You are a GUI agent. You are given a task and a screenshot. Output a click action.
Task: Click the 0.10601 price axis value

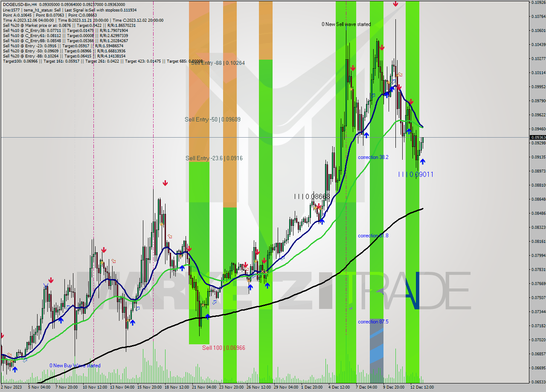[x=538, y=31]
